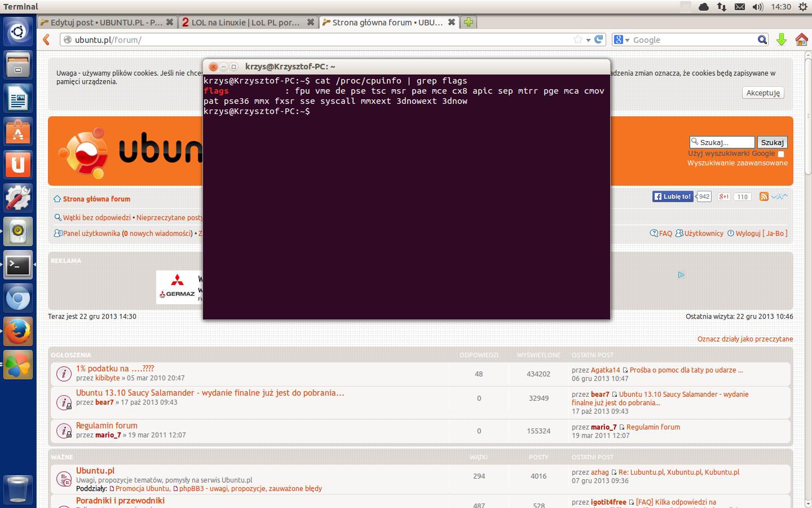Click terminal title 'krzys@Krzysztof-PC: ~'
812x508 pixels.
[x=290, y=67]
